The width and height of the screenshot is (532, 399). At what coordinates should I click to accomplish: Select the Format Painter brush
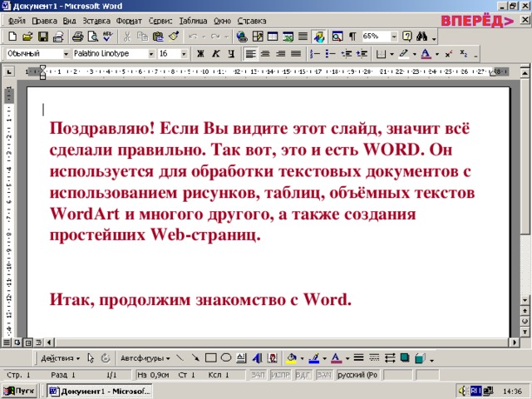174,37
